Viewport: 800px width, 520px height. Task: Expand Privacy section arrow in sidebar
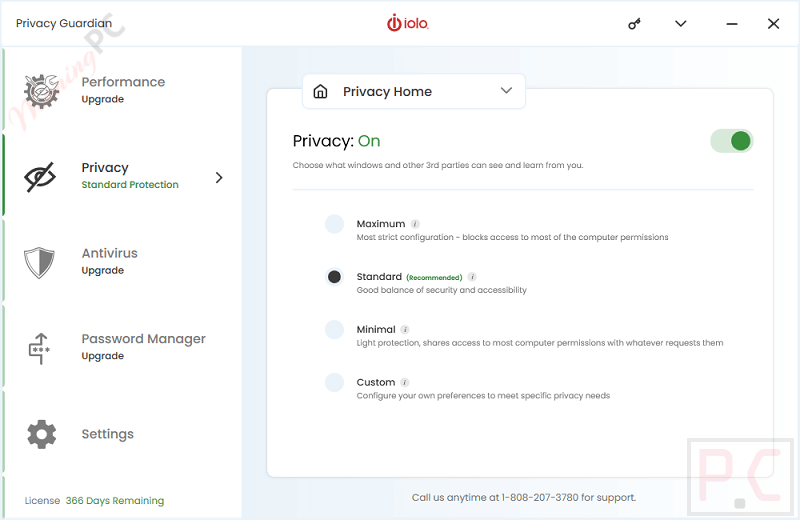219,178
